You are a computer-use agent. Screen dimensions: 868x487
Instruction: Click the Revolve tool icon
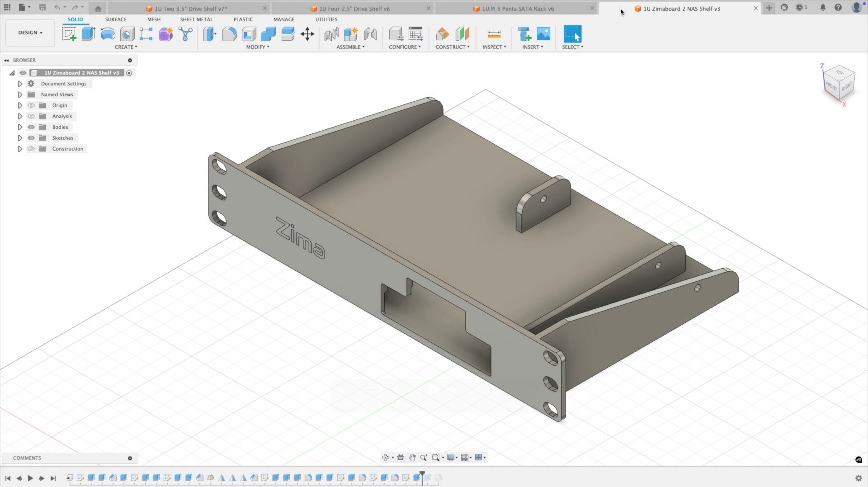coord(108,34)
